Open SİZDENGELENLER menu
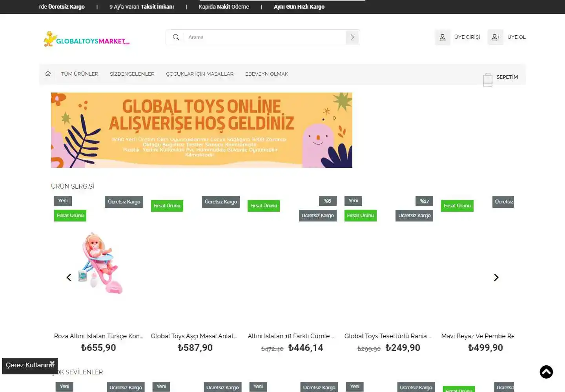Viewport: 565px width, 392px height. [x=132, y=74]
